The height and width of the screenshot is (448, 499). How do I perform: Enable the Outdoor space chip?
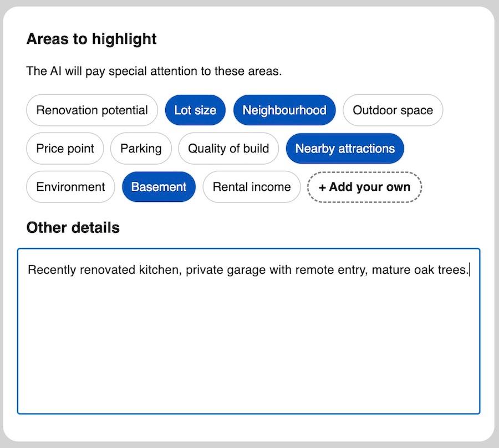click(393, 110)
